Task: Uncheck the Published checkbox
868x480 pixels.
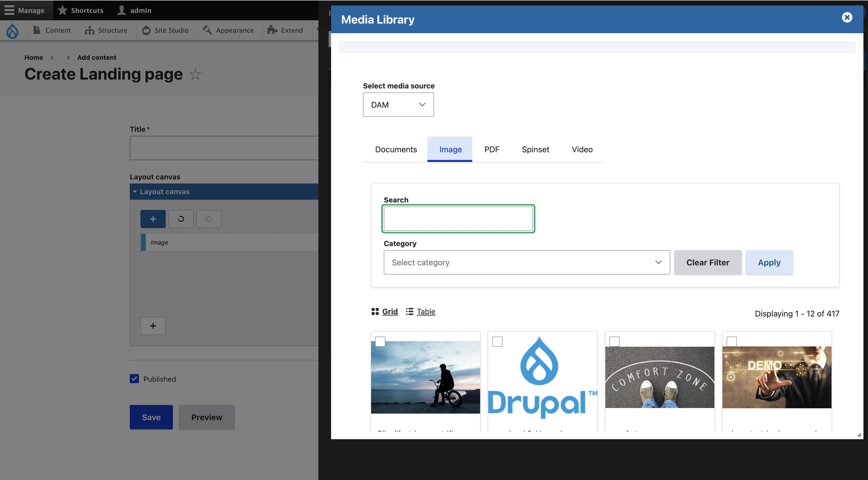Action: coord(134,379)
